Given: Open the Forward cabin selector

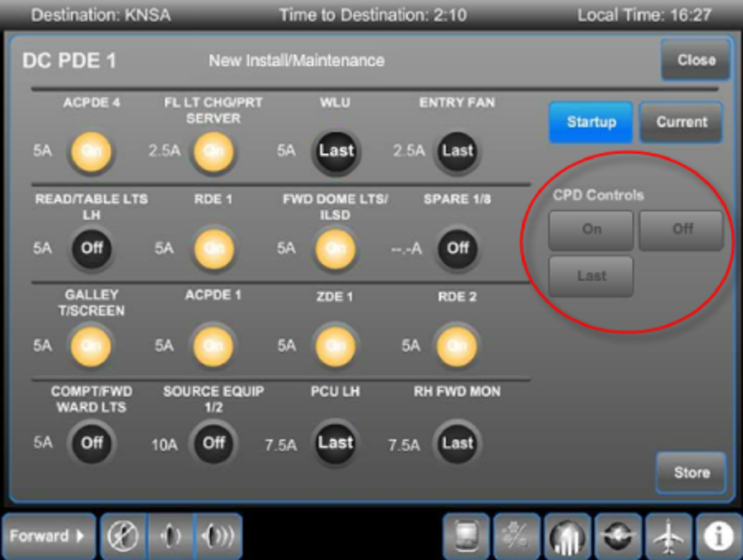Looking at the screenshot, I should 49,536.
